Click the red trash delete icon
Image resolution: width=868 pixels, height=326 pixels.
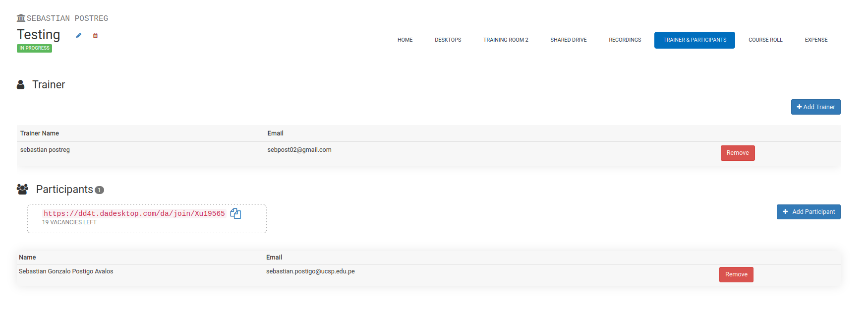click(95, 36)
